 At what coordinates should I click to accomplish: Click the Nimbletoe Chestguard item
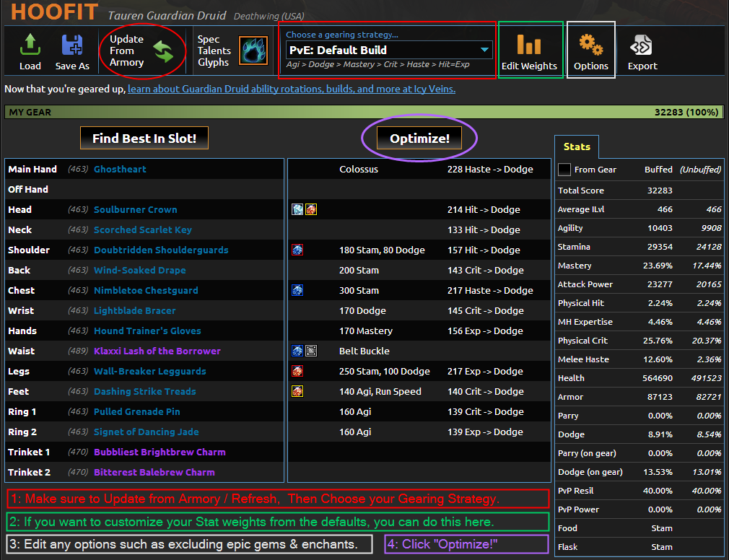tap(146, 290)
